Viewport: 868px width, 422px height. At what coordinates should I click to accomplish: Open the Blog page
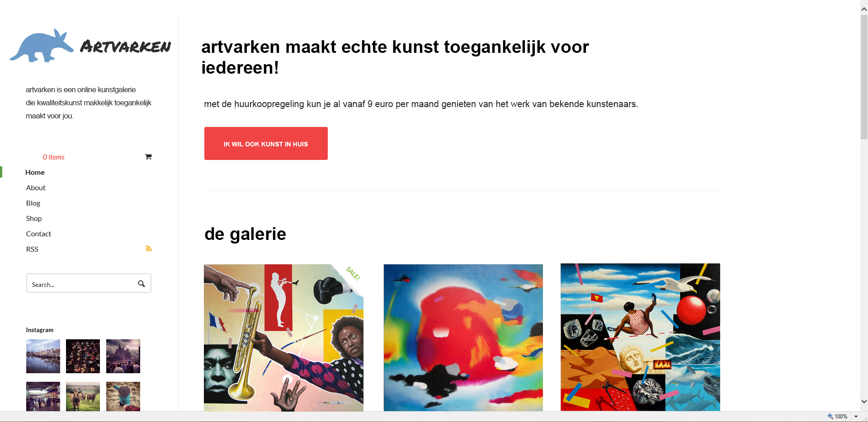click(x=33, y=203)
